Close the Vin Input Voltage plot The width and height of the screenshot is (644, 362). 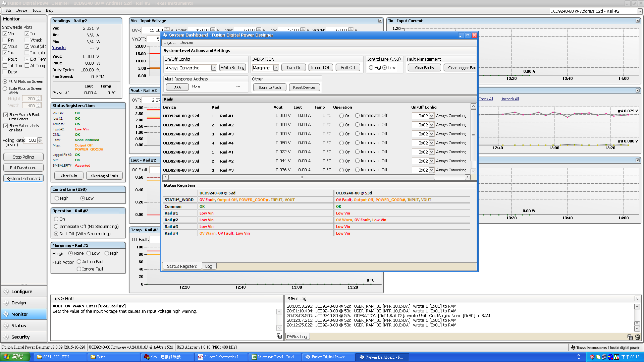380,21
